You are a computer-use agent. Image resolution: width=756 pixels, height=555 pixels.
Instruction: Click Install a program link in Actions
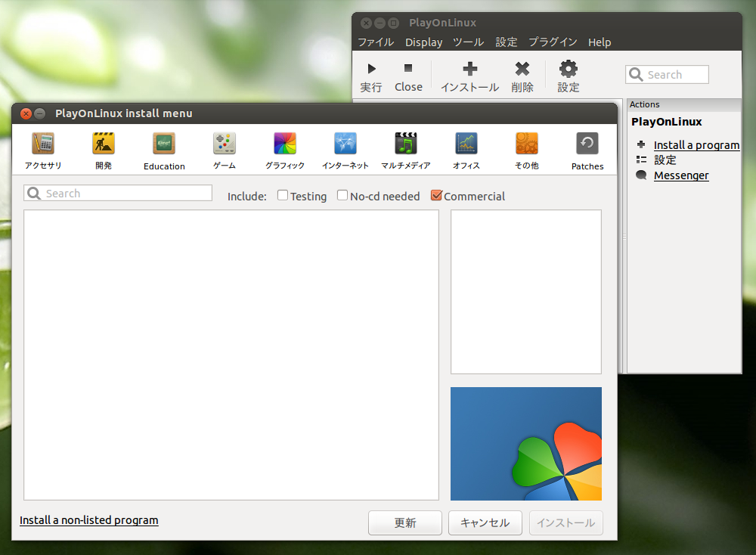(696, 145)
